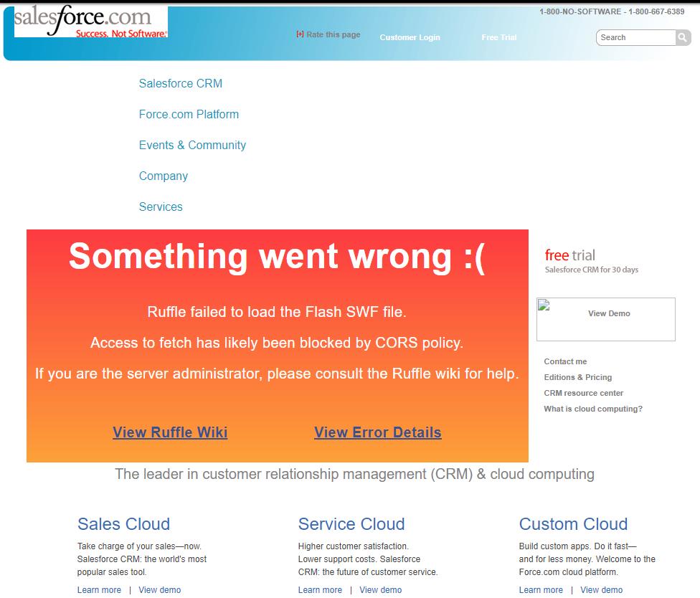
Task: Visit the CRM resource center link
Action: [583, 393]
